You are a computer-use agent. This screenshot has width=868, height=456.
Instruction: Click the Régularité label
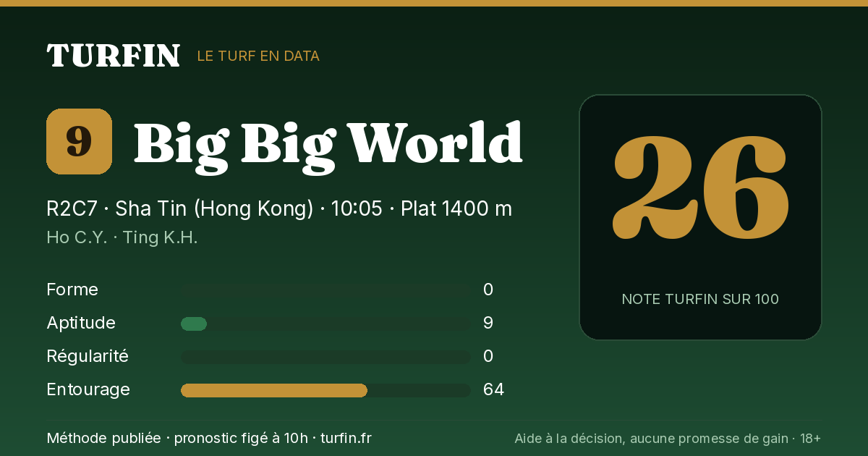pyautogui.click(x=88, y=356)
